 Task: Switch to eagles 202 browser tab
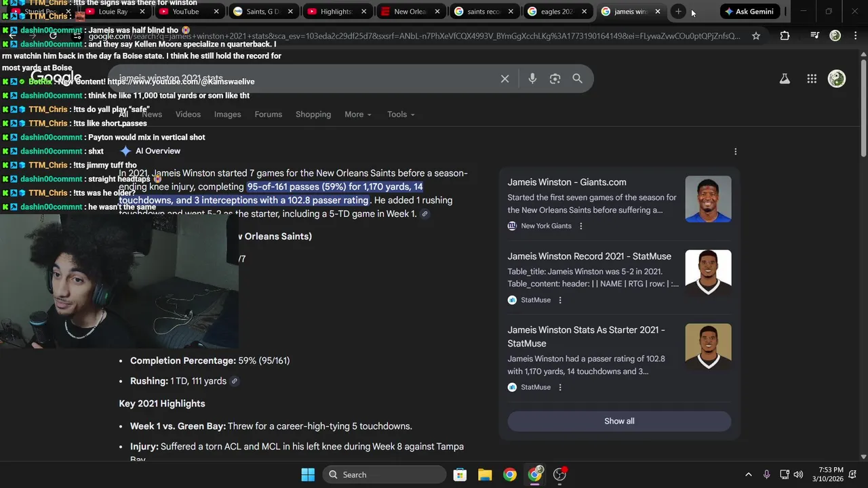(x=556, y=12)
